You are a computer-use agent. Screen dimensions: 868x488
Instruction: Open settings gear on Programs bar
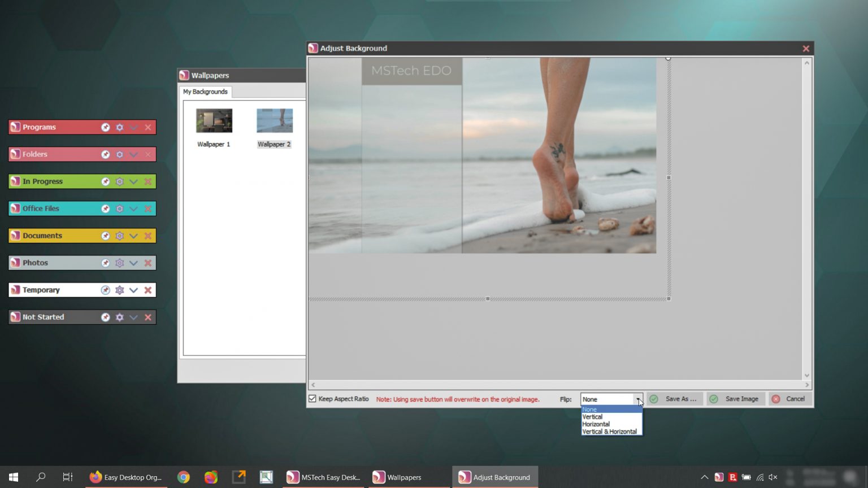coord(120,127)
